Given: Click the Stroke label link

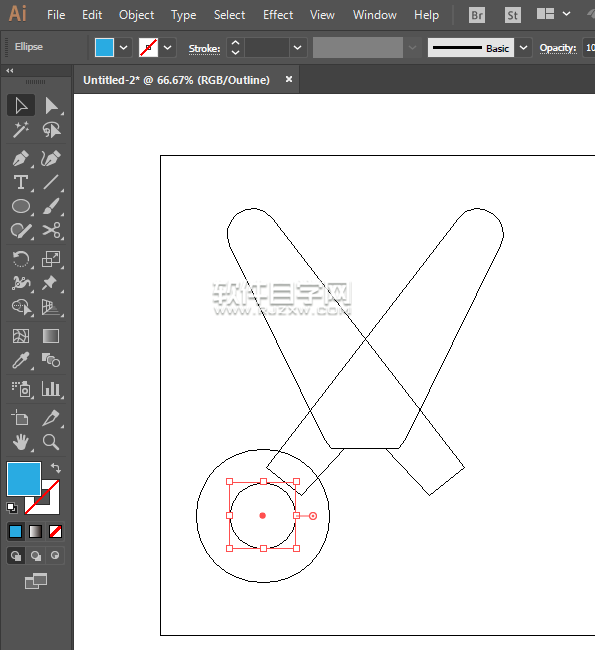Looking at the screenshot, I should pyautogui.click(x=204, y=49).
